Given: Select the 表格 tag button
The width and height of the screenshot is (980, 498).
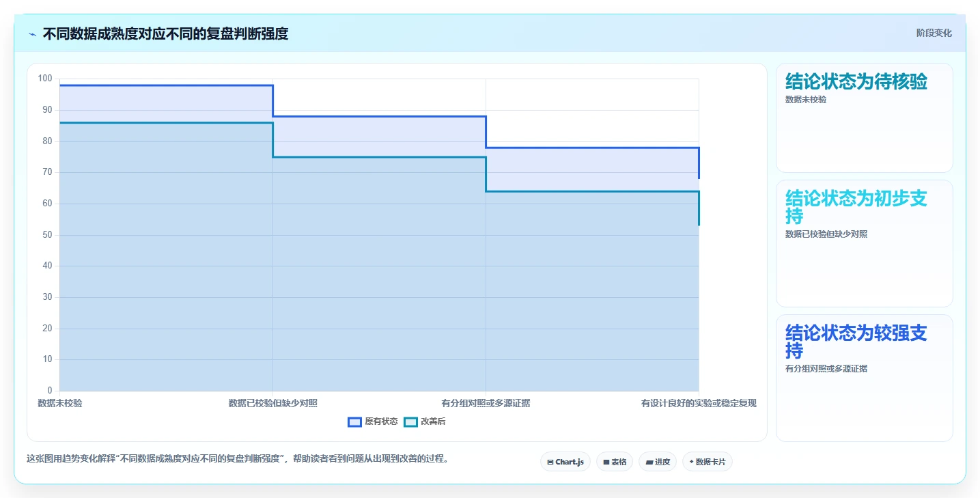Looking at the screenshot, I should coord(615,462).
